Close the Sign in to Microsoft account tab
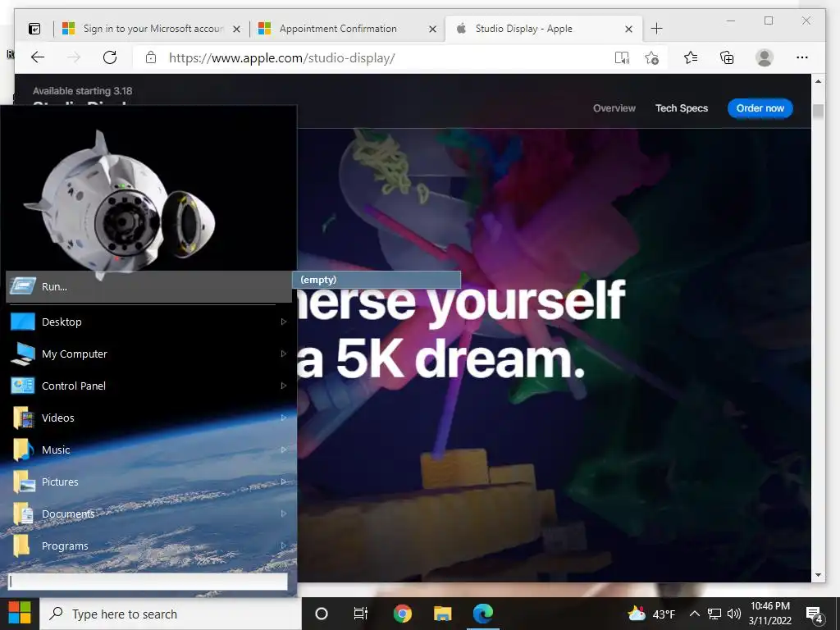 pos(236,29)
